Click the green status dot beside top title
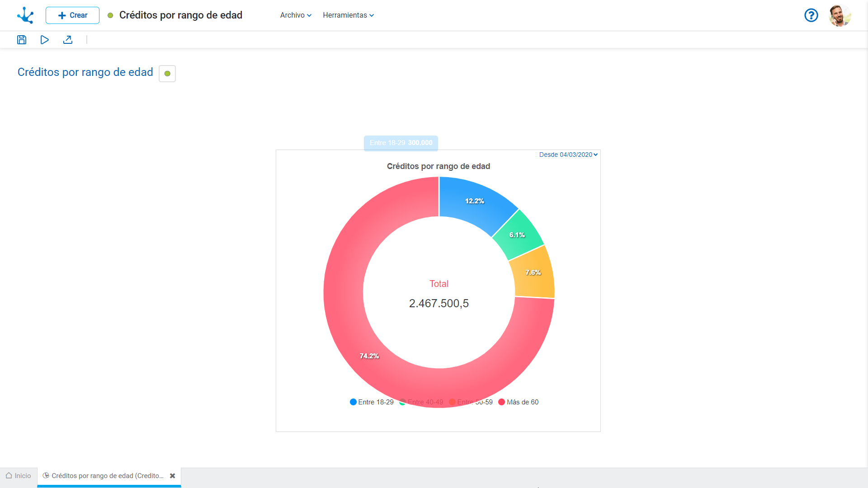This screenshot has height=488, width=868. [x=110, y=15]
